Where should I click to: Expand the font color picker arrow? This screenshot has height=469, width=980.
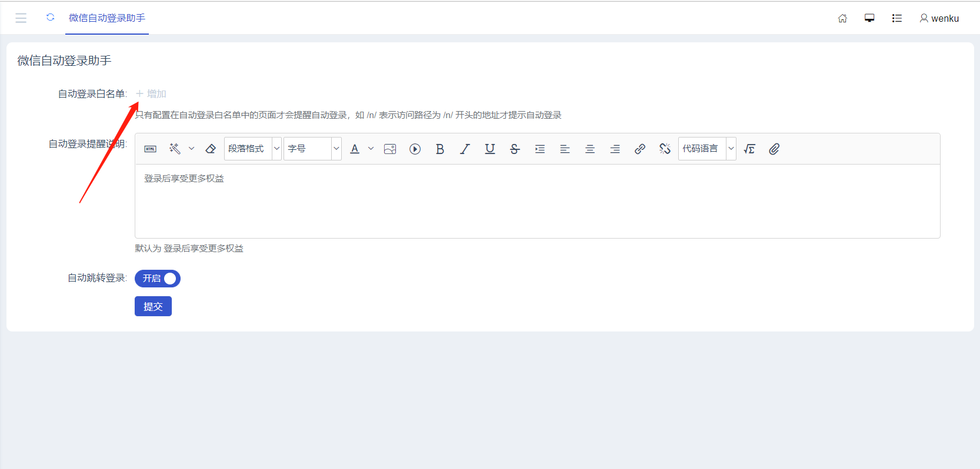coord(371,149)
